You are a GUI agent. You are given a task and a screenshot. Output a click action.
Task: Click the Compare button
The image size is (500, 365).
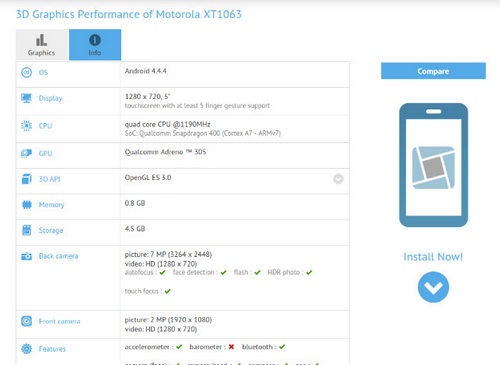[x=433, y=71]
